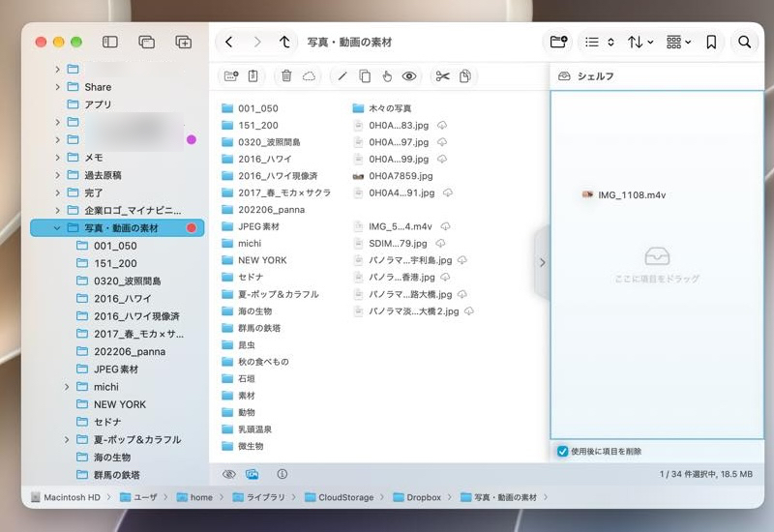Click the eye preview icon in toolbar

pos(409,76)
